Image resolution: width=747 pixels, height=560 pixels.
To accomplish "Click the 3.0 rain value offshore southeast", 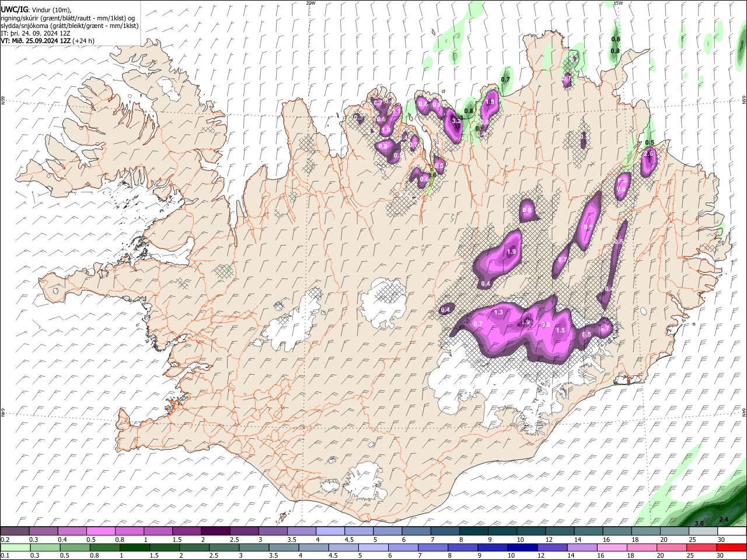I will click(699, 523).
